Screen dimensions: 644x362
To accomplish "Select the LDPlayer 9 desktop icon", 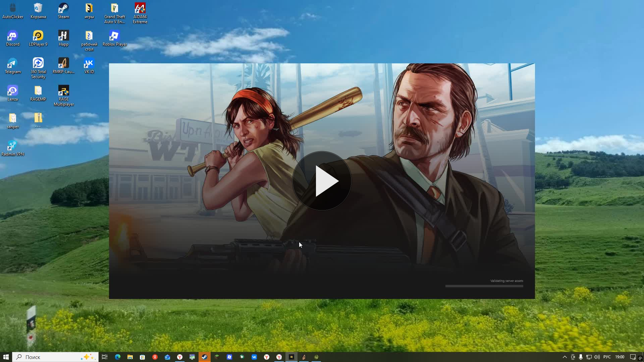I will 38,38.
